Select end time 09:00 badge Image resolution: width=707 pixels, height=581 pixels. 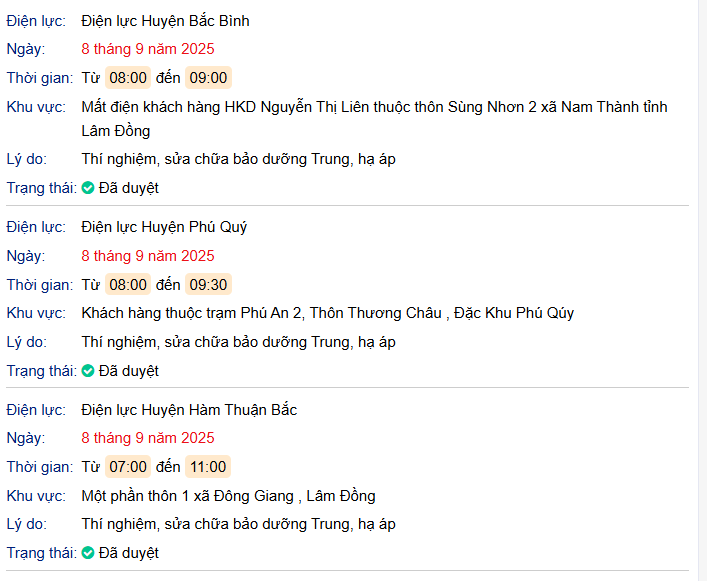[x=208, y=78]
